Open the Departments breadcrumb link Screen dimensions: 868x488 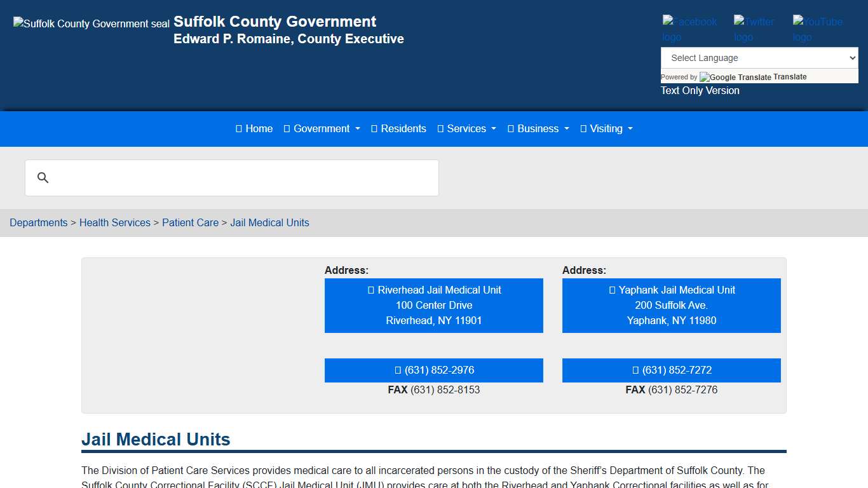coord(39,223)
